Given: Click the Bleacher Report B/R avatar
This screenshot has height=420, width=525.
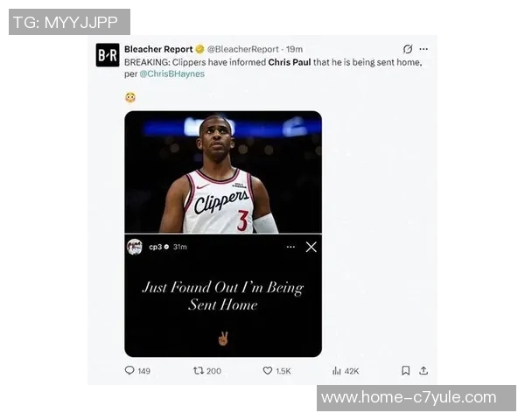Looking at the screenshot, I should 108,55.
